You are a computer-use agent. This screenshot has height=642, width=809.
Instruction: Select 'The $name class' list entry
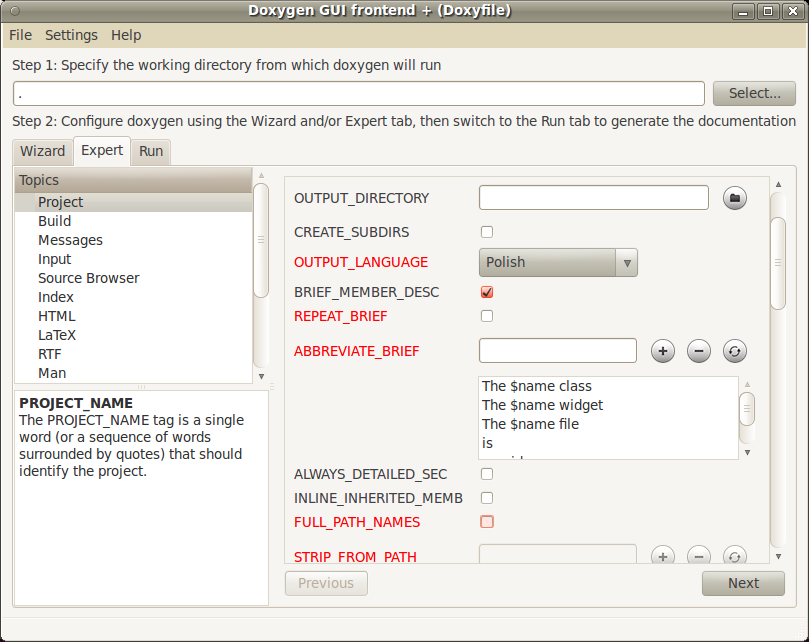[x=609, y=387]
